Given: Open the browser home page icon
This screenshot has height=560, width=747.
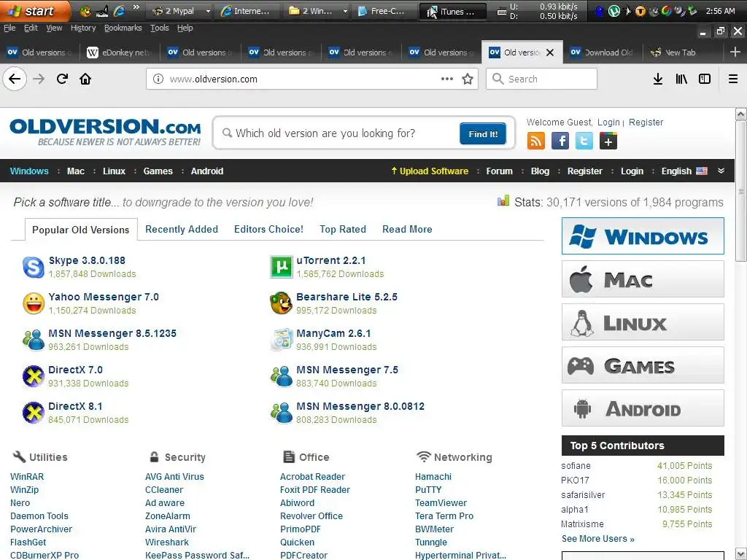Looking at the screenshot, I should 85,79.
